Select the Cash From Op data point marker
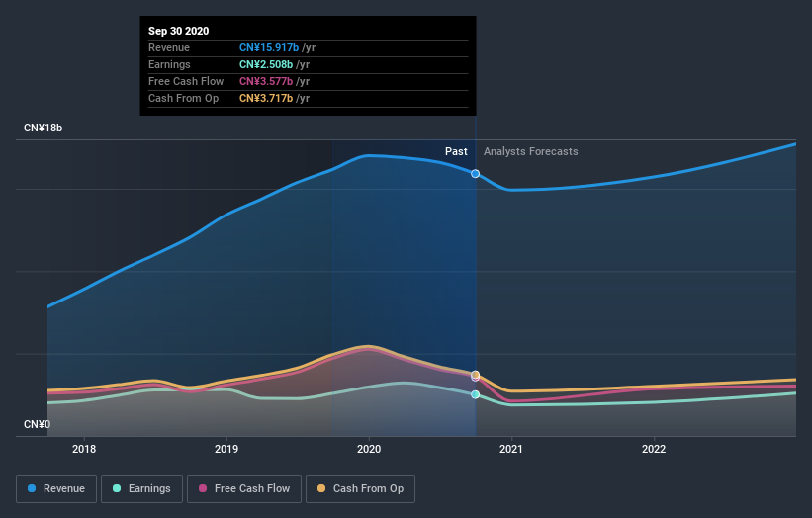The image size is (812, 518). click(476, 374)
